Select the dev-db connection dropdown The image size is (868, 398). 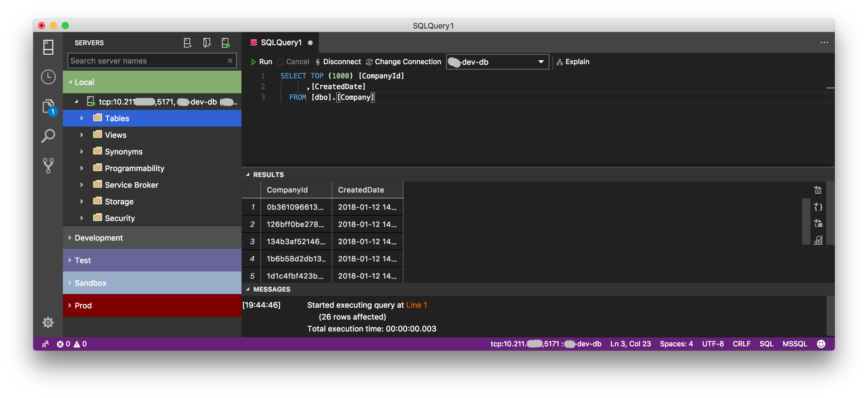click(497, 61)
